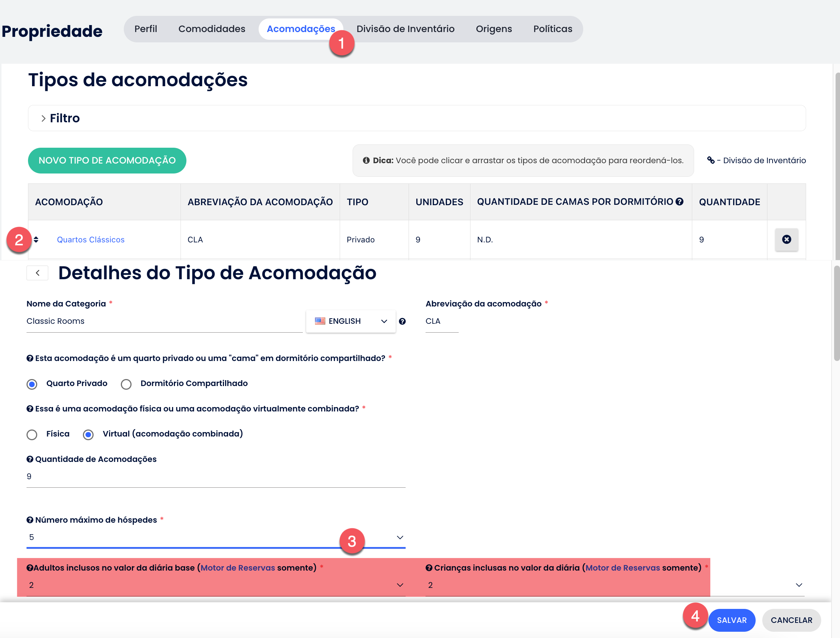Click the delete icon in Quartos Clássicos row
Screen dimensions: 840x638
(786, 239)
